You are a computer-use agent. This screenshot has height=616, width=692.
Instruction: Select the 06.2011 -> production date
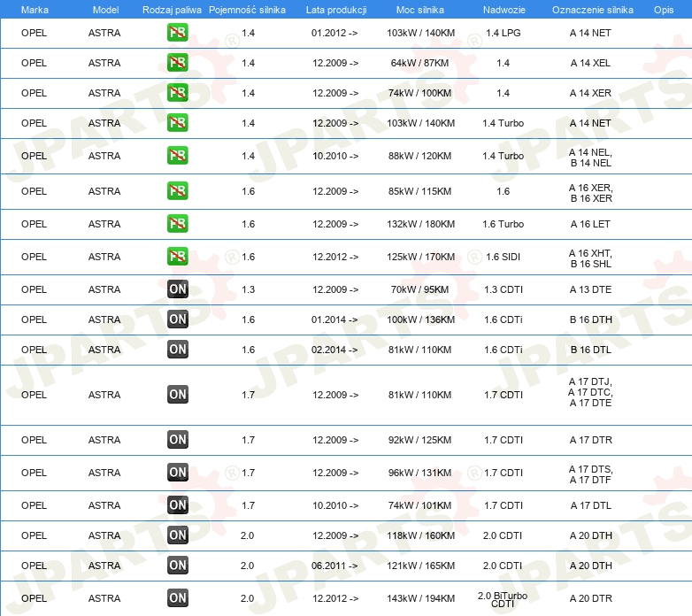pos(334,566)
